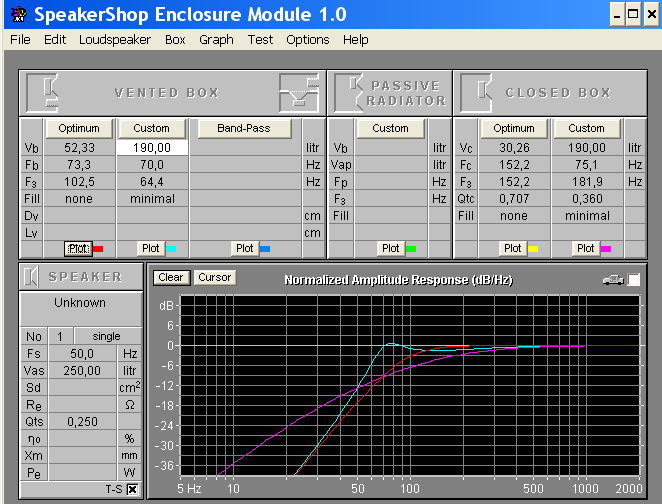Plot the Band-Pass curve

pyautogui.click(x=244, y=248)
